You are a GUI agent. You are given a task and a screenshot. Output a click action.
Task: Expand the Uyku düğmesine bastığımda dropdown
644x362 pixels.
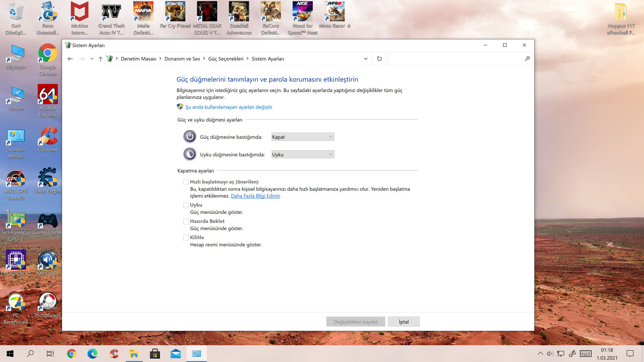303,155
